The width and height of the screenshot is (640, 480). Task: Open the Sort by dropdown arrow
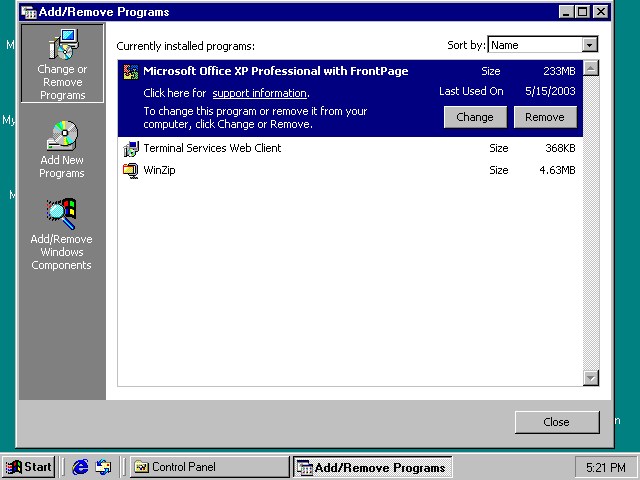point(590,45)
